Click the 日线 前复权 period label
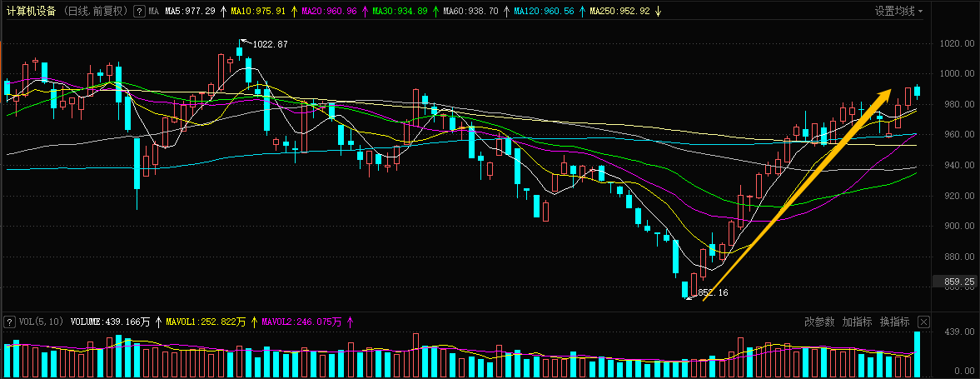Screen dimensions: 980x379 click(x=95, y=12)
